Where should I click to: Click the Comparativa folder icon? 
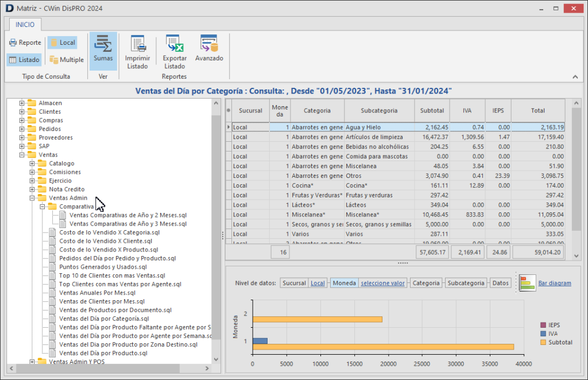52,207
